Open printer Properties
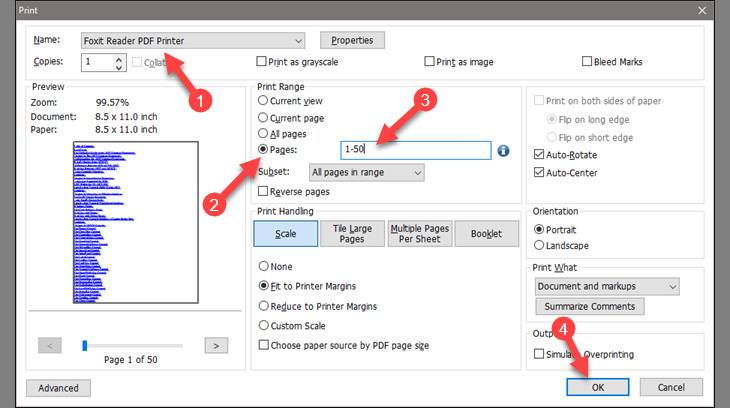The image size is (730, 408). [x=352, y=40]
